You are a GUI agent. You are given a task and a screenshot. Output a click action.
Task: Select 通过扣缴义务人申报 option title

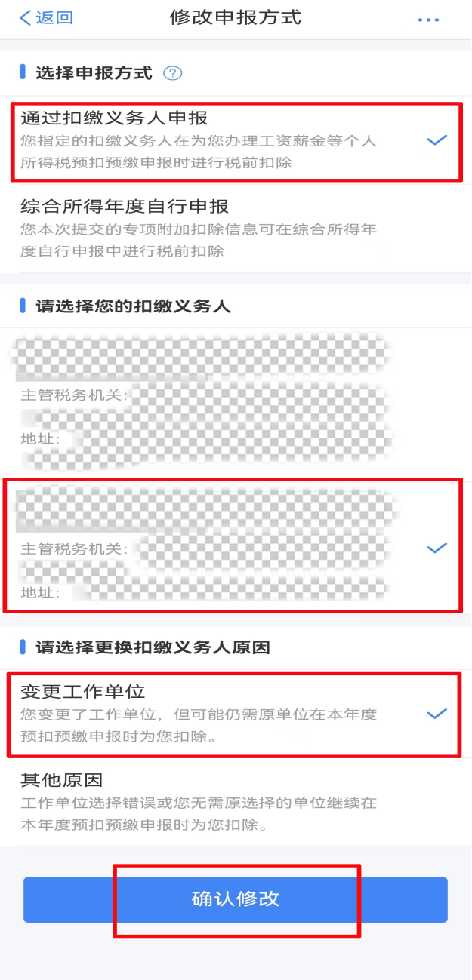[x=114, y=118]
